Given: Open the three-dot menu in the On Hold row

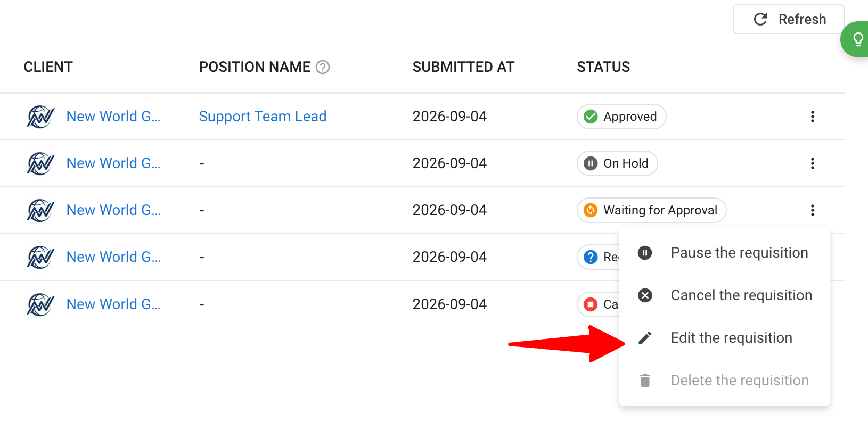Looking at the screenshot, I should (x=812, y=163).
